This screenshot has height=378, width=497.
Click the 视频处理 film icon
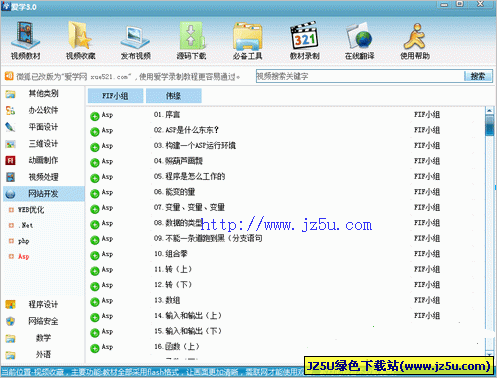10,177
